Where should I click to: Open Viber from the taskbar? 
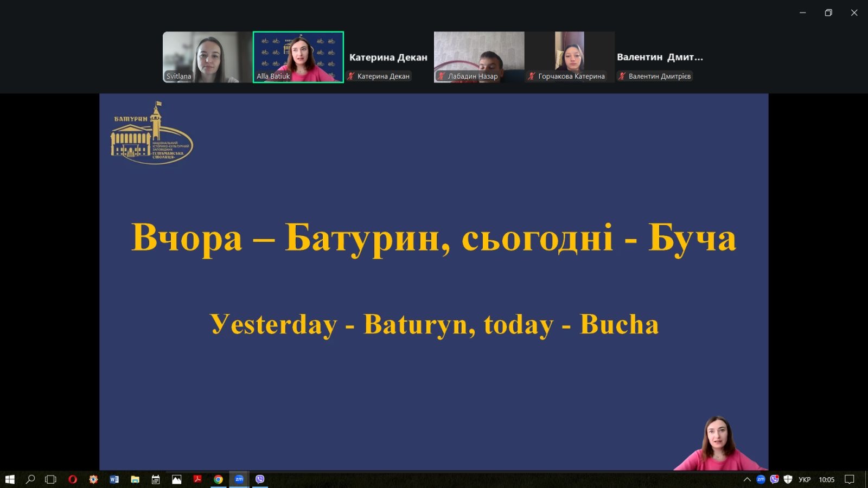[260, 479]
